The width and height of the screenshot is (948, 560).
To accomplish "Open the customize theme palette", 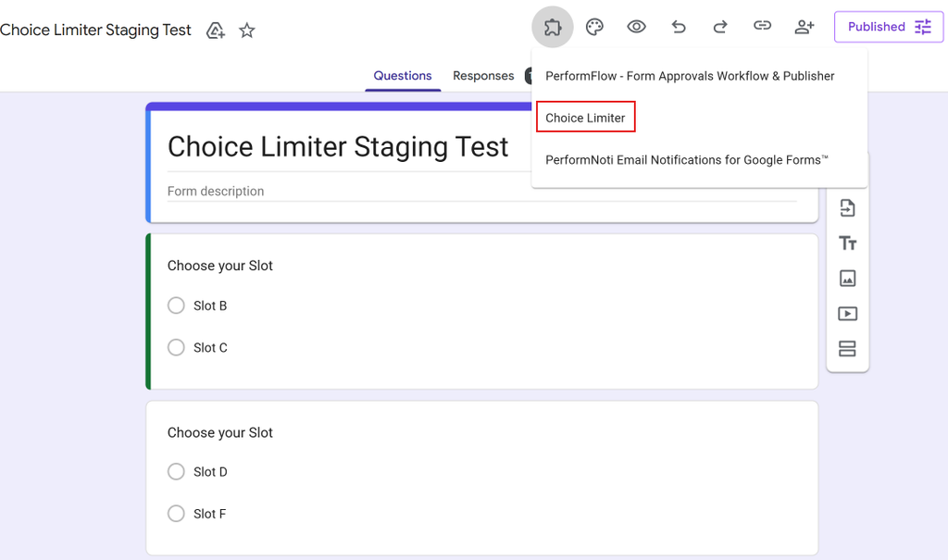I will pyautogui.click(x=594, y=27).
